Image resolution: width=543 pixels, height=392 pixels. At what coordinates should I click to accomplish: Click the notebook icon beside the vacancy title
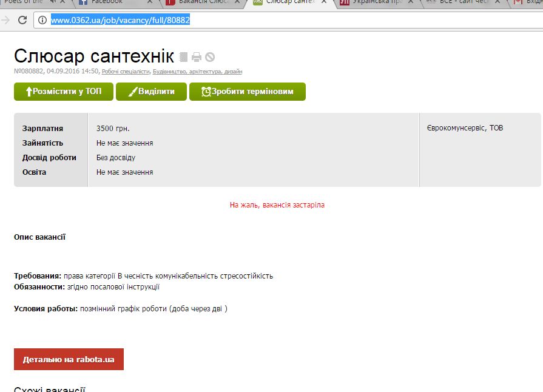[x=184, y=57]
